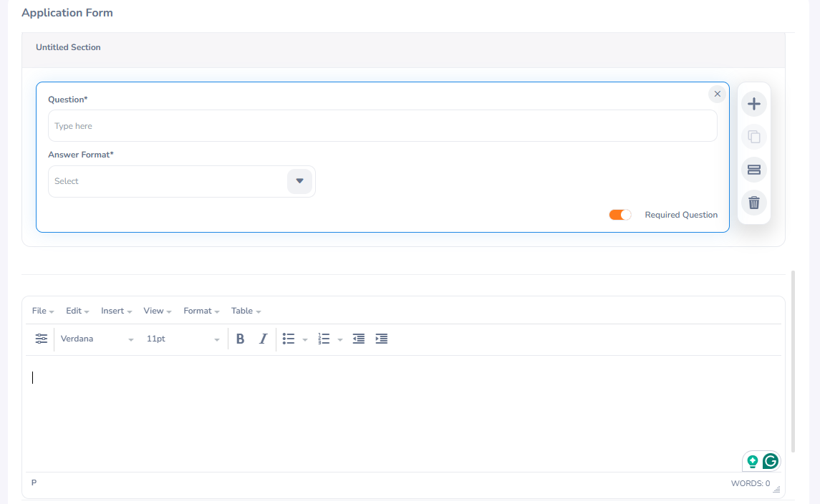This screenshot has width=820, height=504.
Task: Click the plus icon to add question
Action: 753,104
